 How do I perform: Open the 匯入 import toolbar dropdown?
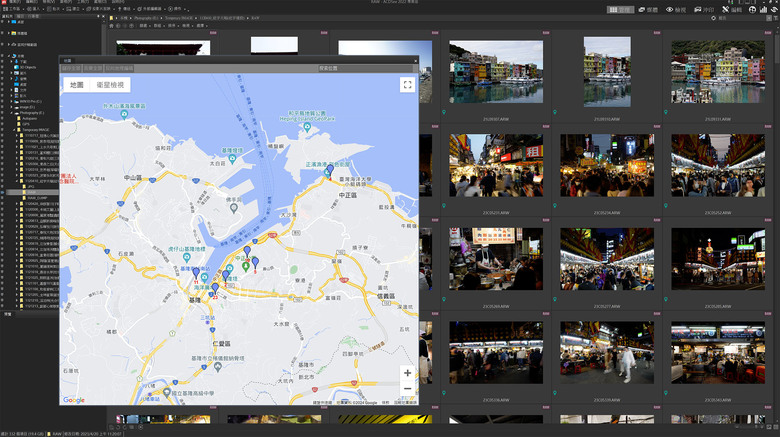click(x=34, y=9)
